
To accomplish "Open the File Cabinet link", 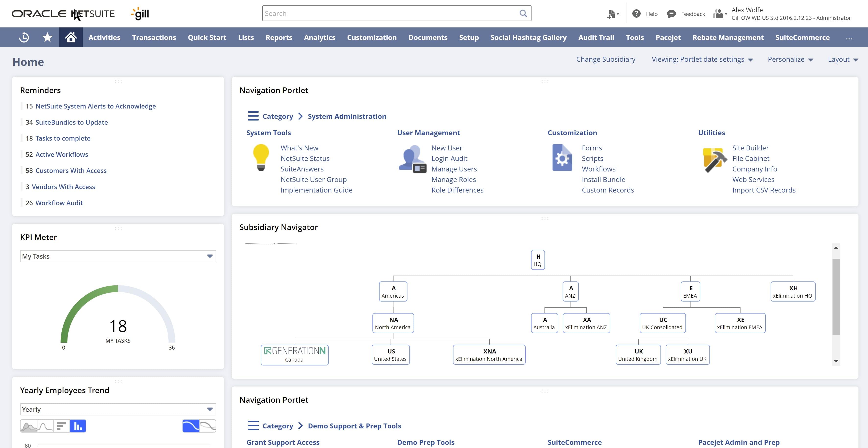I will click(751, 158).
